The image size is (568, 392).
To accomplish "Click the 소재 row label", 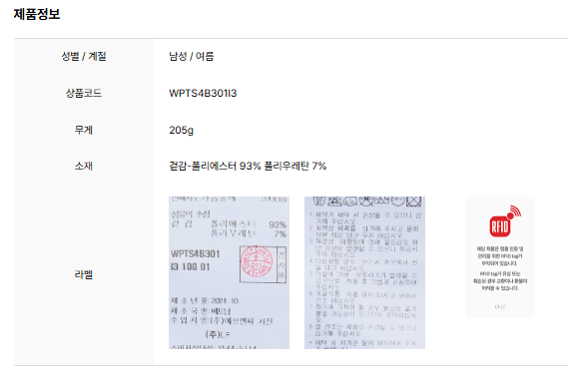I will (84, 167).
